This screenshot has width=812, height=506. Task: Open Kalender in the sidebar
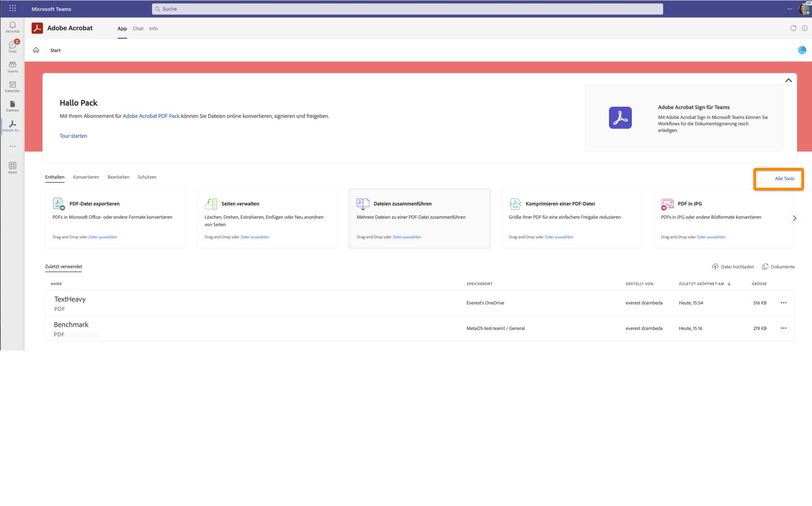click(x=12, y=87)
